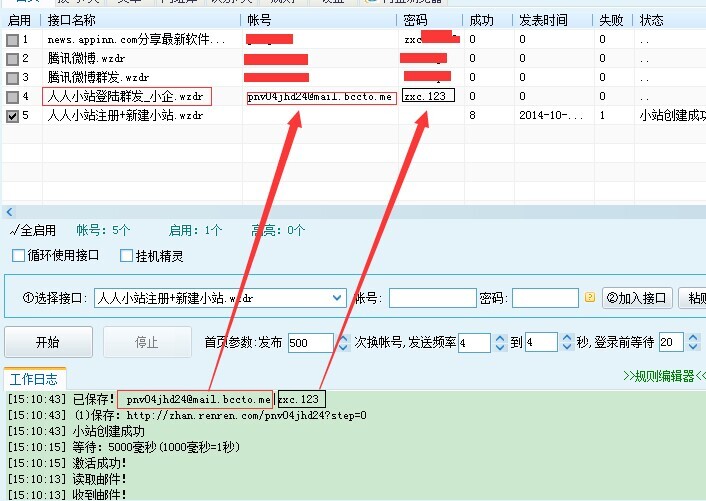Increase the 登录前等待 value 20 with up arrow

[693, 338]
